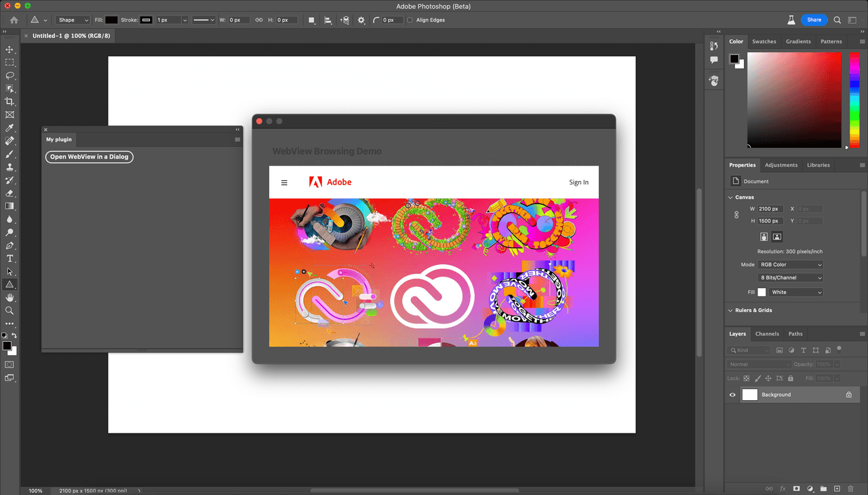868x495 pixels.
Task: Set canvas to portrait orientation
Action: (x=764, y=237)
